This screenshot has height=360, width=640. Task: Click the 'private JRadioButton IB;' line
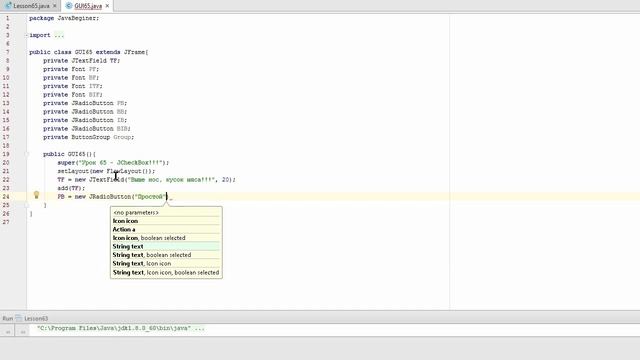(85, 120)
